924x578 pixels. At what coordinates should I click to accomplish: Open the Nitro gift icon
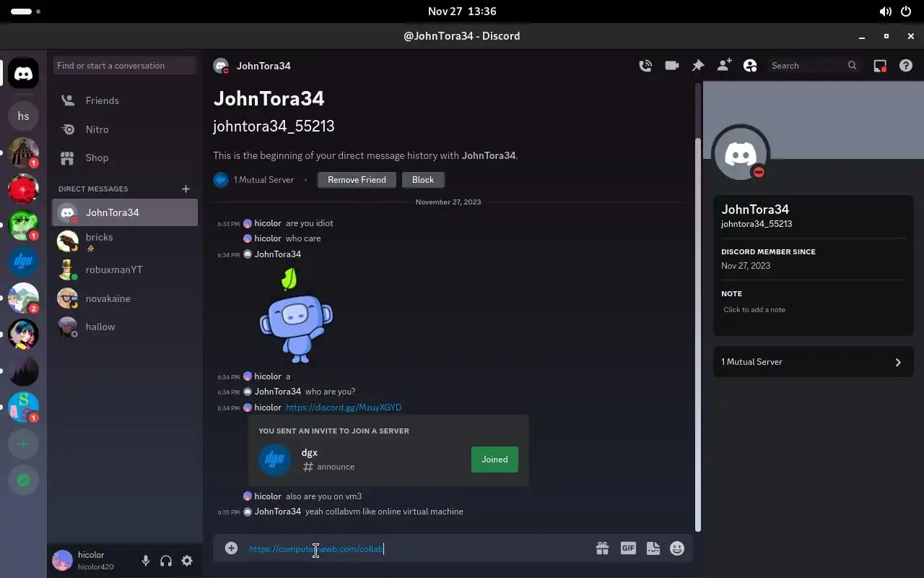pos(602,548)
